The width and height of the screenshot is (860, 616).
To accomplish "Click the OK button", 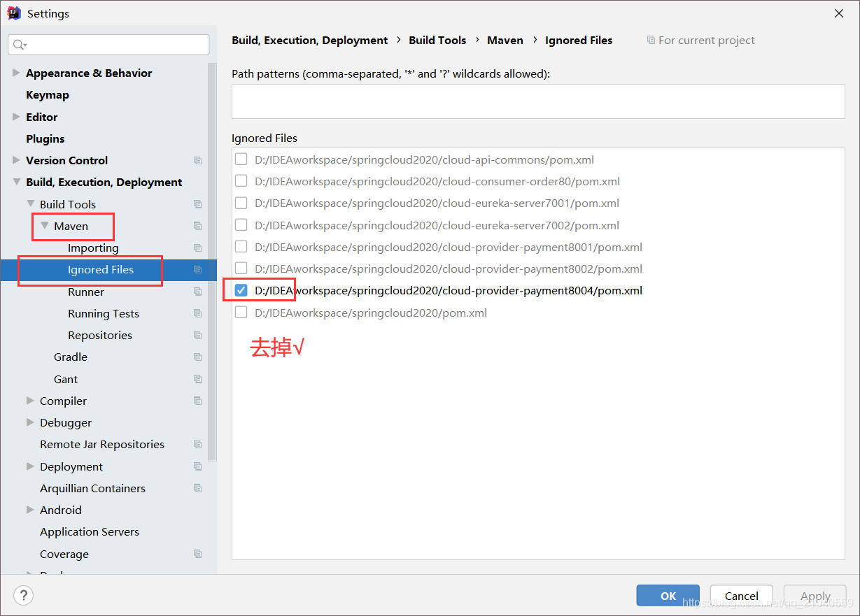I will point(668,596).
